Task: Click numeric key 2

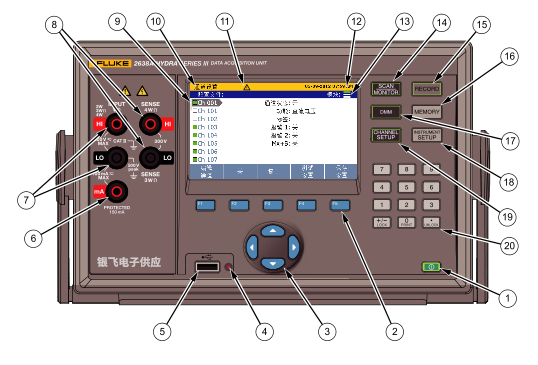Action: 407,205
